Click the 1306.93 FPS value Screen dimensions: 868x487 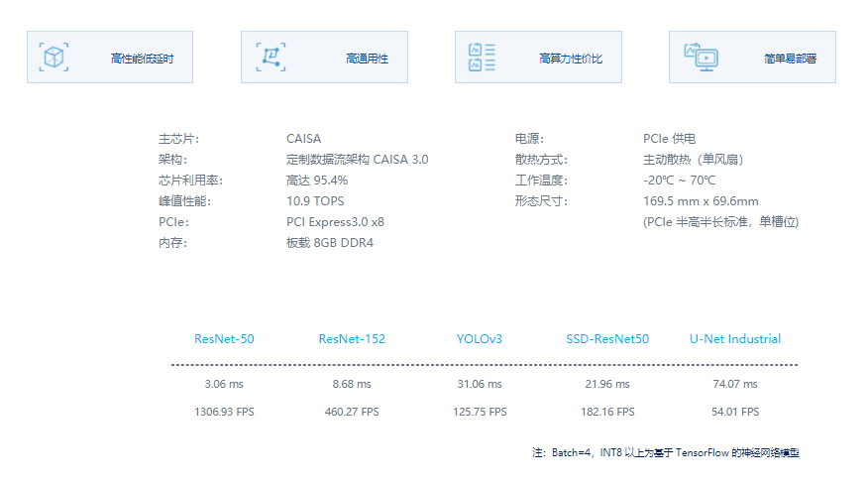[x=224, y=412]
